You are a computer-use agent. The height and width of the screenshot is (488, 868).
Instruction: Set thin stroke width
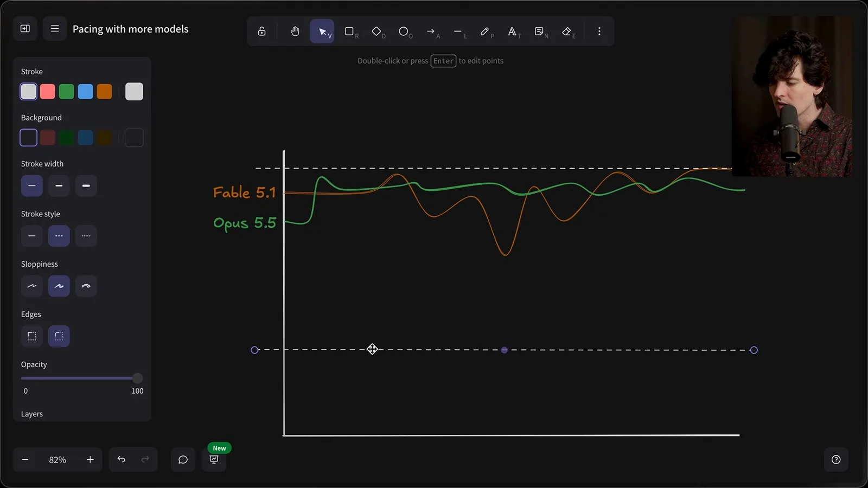pyautogui.click(x=32, y=186)
